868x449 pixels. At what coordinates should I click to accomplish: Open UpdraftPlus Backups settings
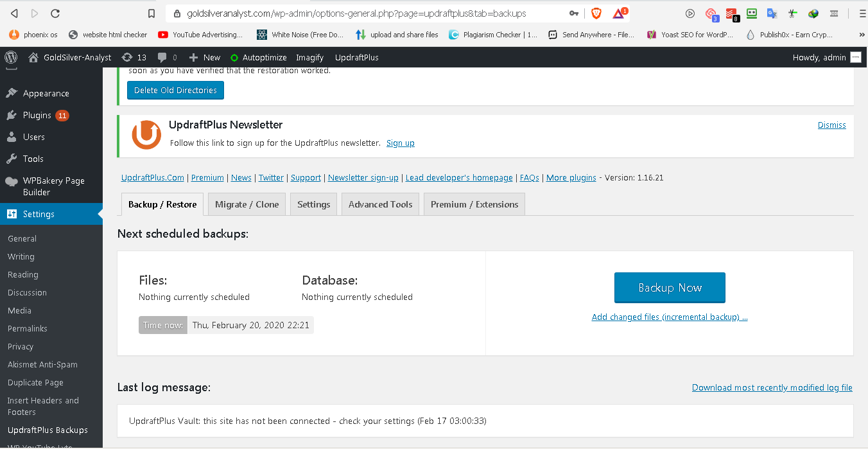48,430
